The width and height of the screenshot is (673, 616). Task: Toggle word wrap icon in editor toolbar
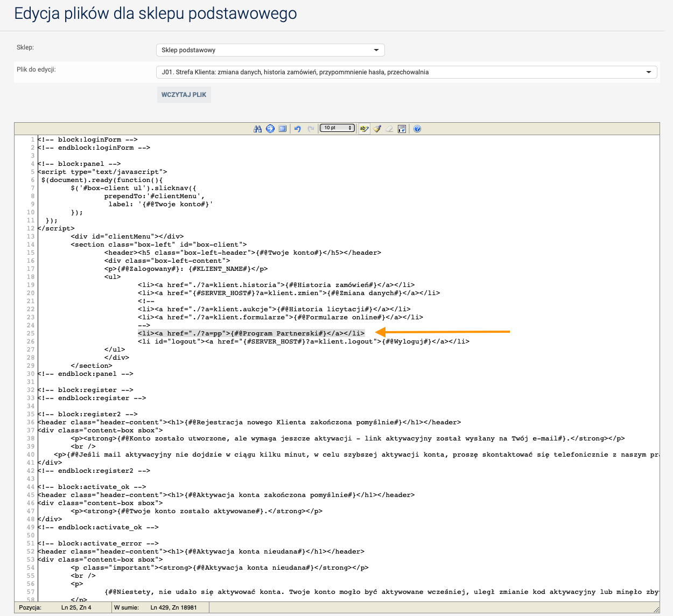tap(402, 129)
